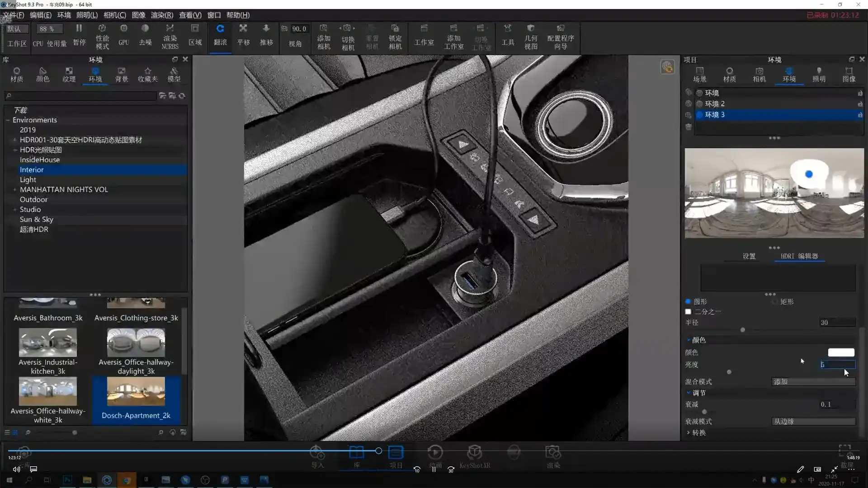Select the Rectangle (矩形) radio button

coord(775,301)
